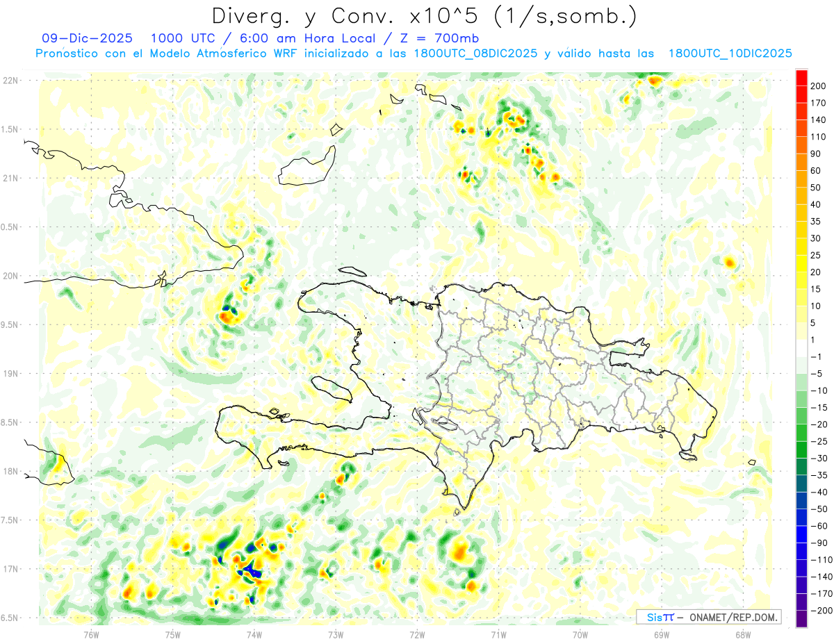Click the "1000 UTC" time text

(184, 39)
